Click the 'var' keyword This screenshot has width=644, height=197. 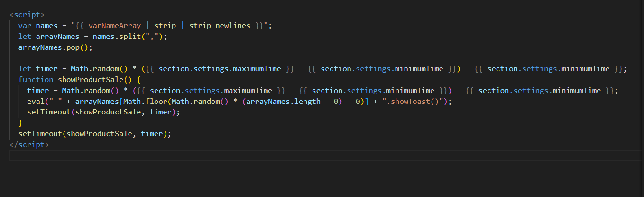(x=25, y=26)
